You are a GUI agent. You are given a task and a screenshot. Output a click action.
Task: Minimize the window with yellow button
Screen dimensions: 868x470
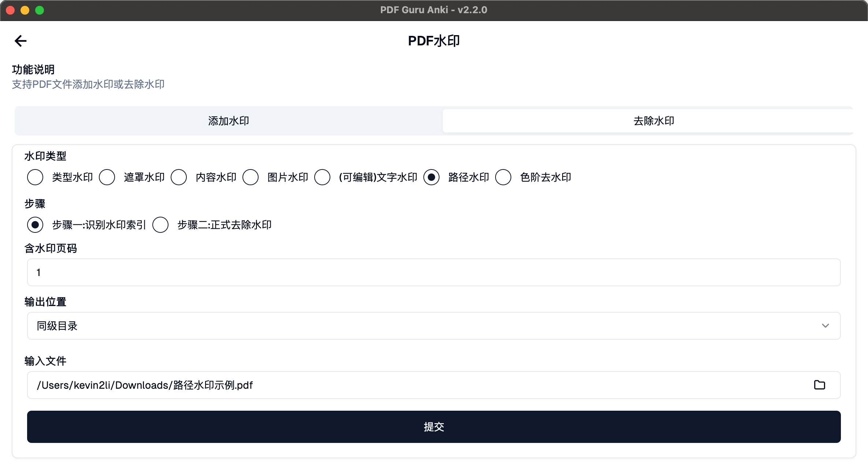(25, 10)
